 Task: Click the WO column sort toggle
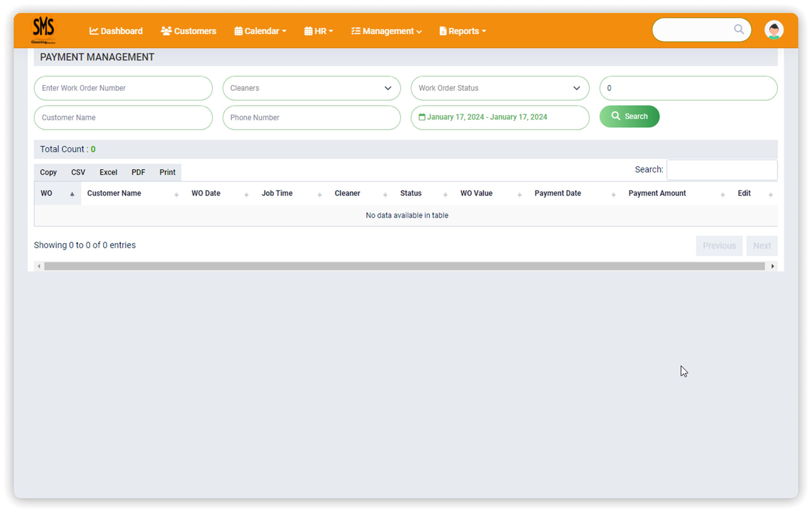click(x=71, y=193)
